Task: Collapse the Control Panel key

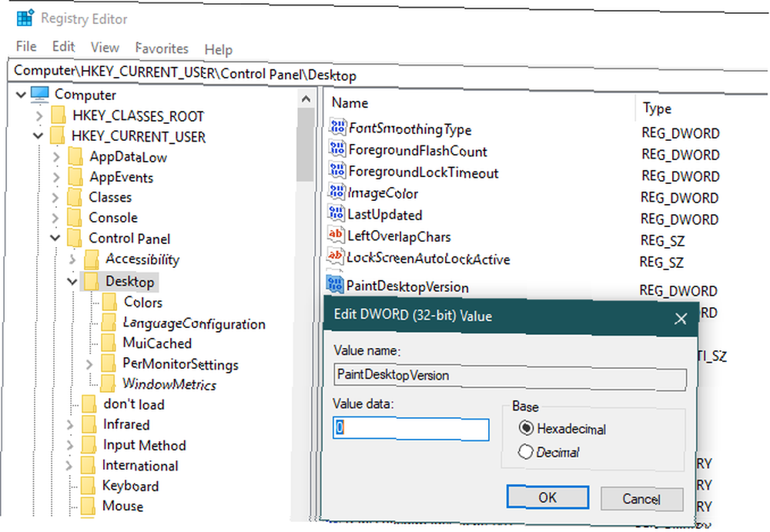Action: [x=55, y=238]
